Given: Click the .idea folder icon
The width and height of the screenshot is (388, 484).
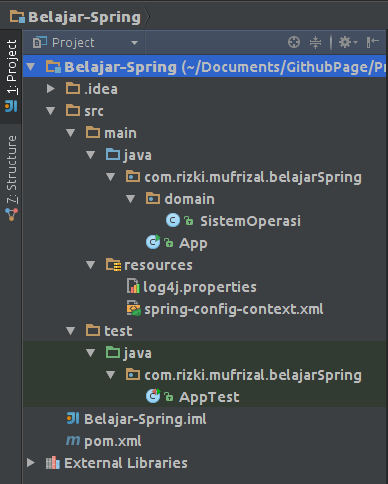Looking at the screenshot, I should point(73,88).
